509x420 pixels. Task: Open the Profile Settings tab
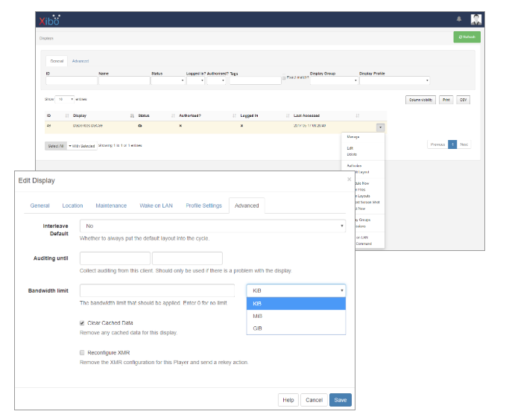tap(203, 206)
